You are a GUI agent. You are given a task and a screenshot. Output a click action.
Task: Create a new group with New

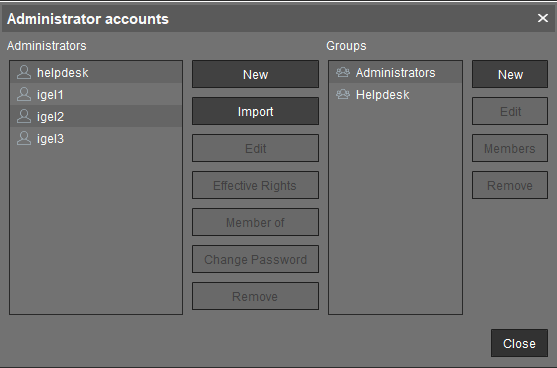510,74
